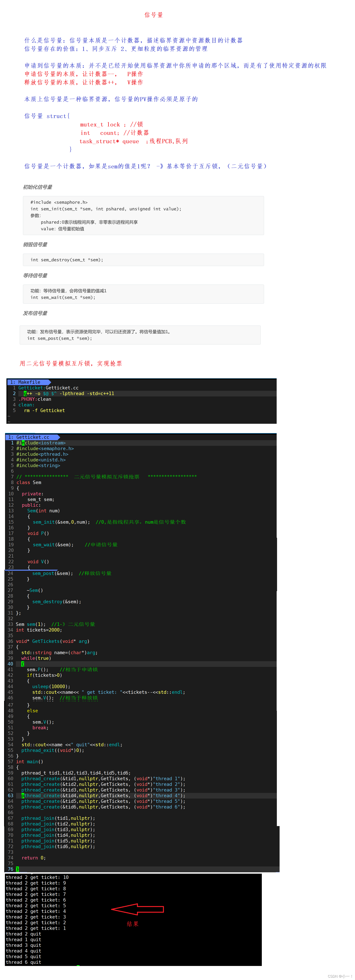The image size is (355, 980).
Task: Click the 'while(true)' loop line
Action: click(x=36, y=658)
